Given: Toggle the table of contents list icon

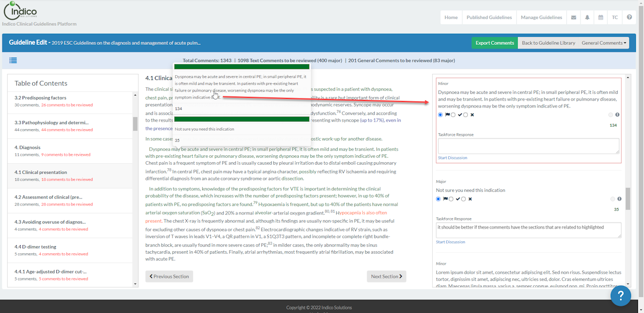Looking at the screenshot, I should [x=13, y=60].
